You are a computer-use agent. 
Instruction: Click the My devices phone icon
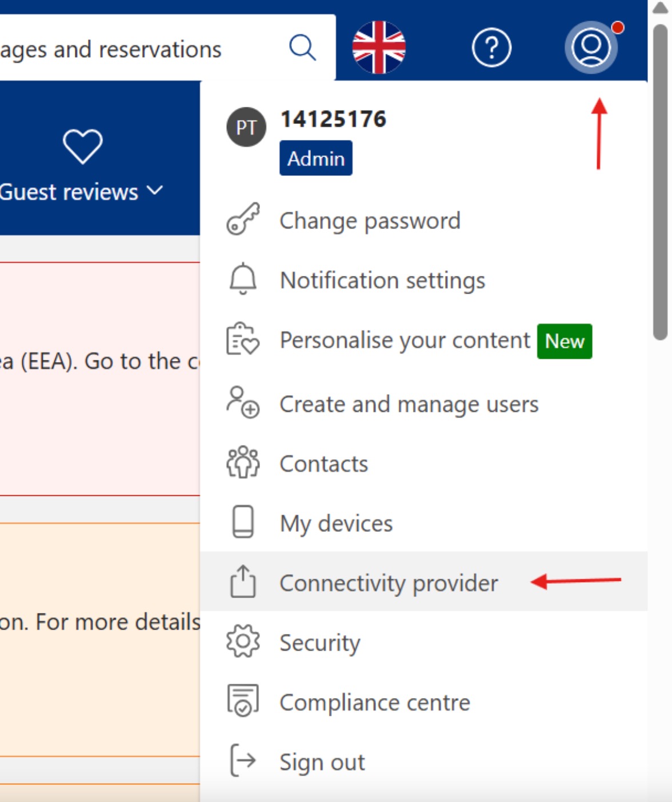pos(243,522)
